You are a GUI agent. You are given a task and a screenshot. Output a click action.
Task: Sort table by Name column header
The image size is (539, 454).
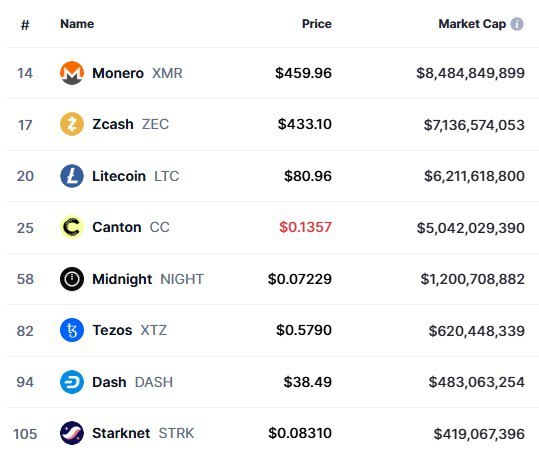(x=77, y=24)
